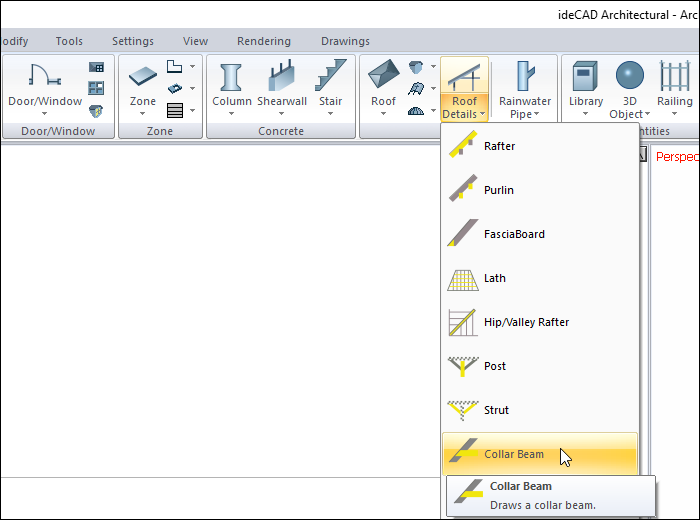Expand the Door/Window dropdown arrow
700x520 pixels.
coord(45,114)
